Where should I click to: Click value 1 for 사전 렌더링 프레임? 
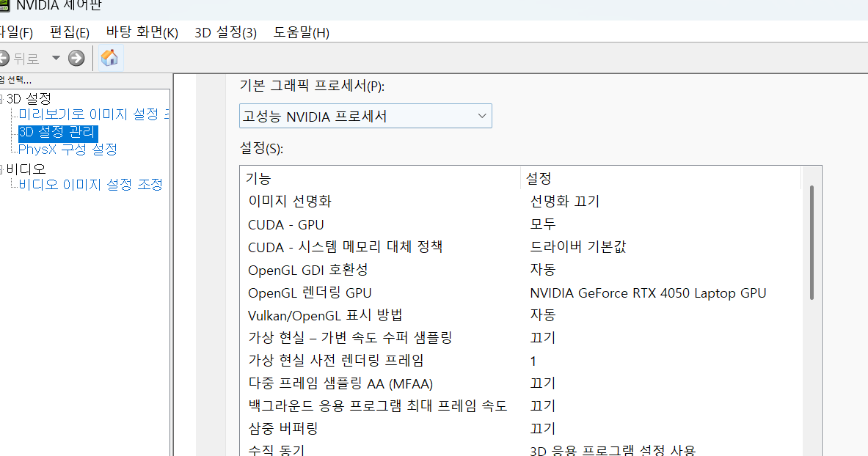(x=533, y=361)
